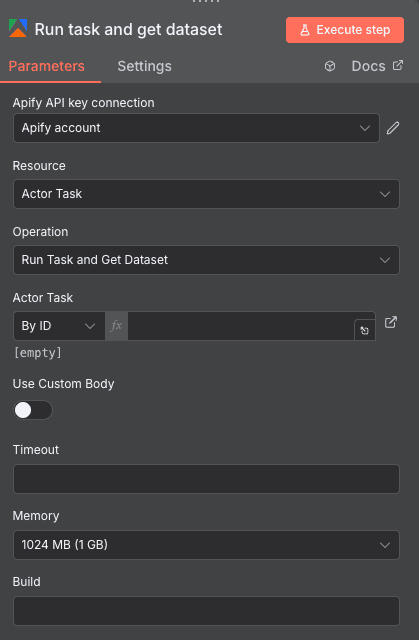Open Actor Task in new window icon

(x=391, y=322)
